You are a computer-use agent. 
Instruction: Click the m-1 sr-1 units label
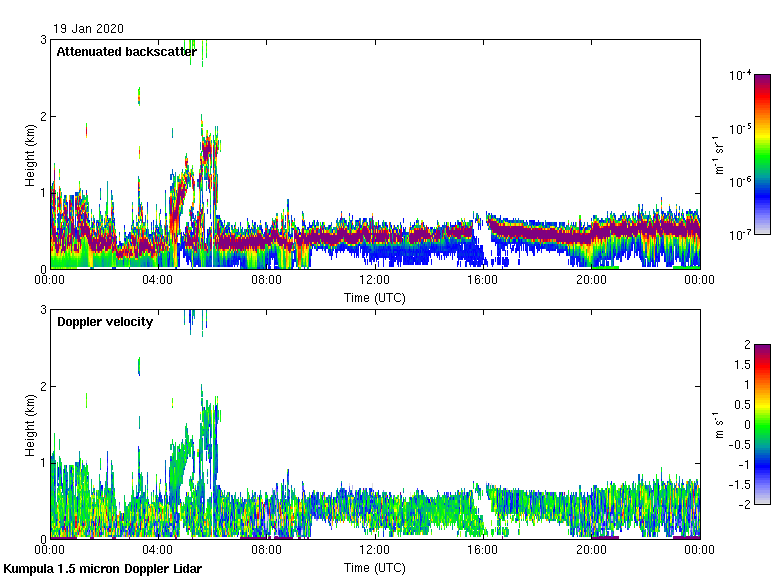coord(720,155)
